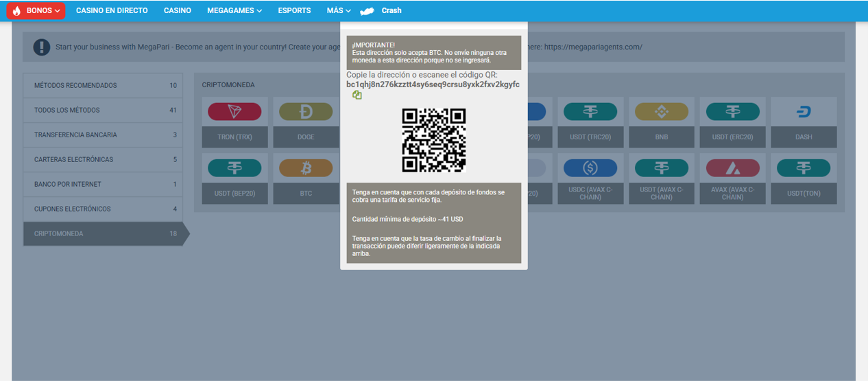The width and height of the screenshot is (868, 381).
Task: Follow the megapariagents.com link
Action: [x=593, y=47]
